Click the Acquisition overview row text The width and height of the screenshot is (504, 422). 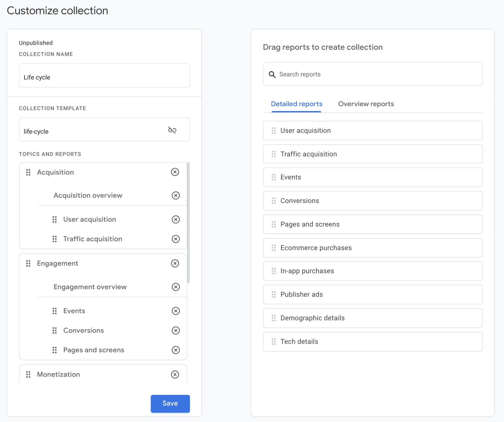[88, 195]
